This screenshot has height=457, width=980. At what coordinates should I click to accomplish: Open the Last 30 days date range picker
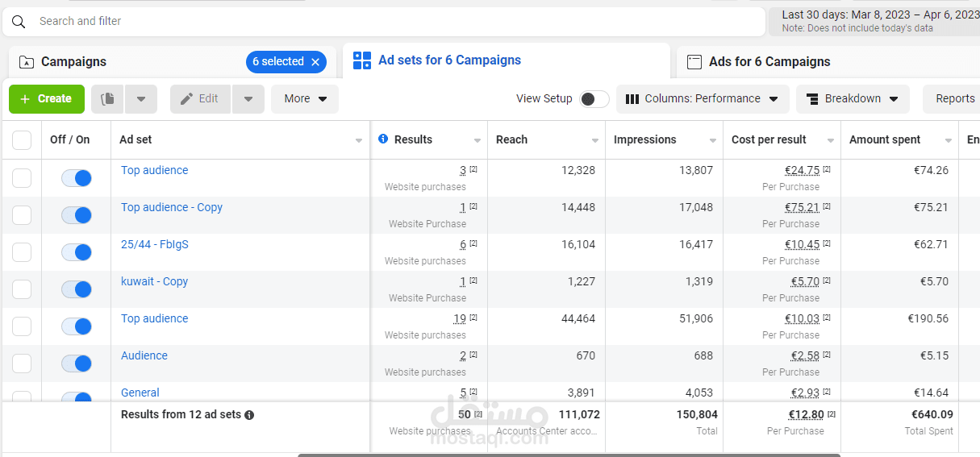(874, 22)
